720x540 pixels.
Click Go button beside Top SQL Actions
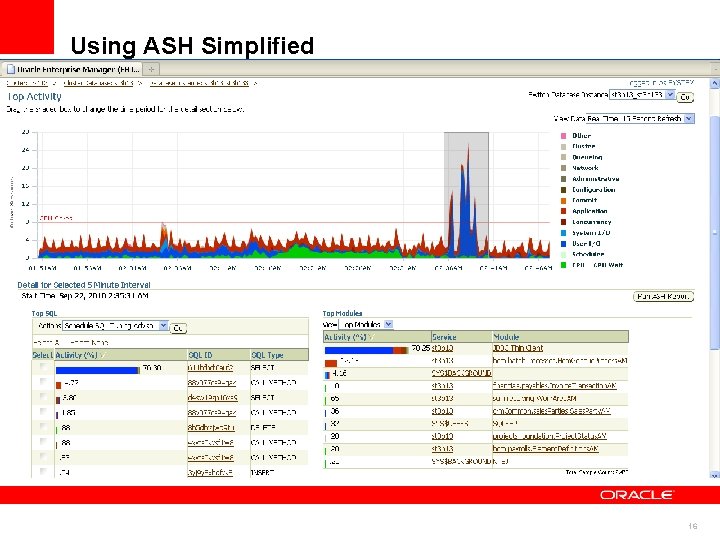point(178,327)
